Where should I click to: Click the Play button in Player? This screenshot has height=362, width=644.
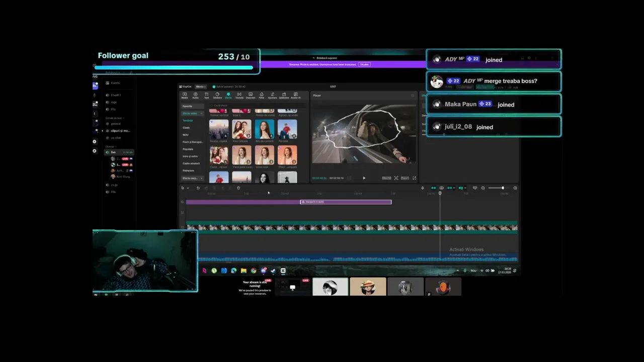point(364,178)
